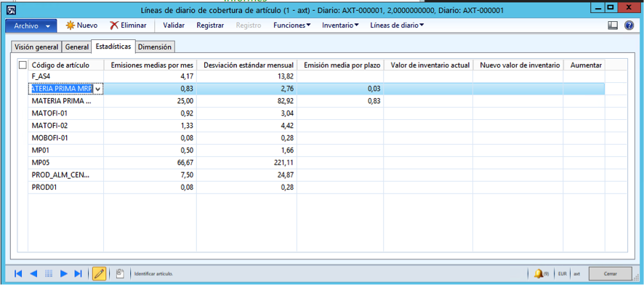Go to last record navigation arrow
Screen dimensions: 644x285
click(78, 273)
